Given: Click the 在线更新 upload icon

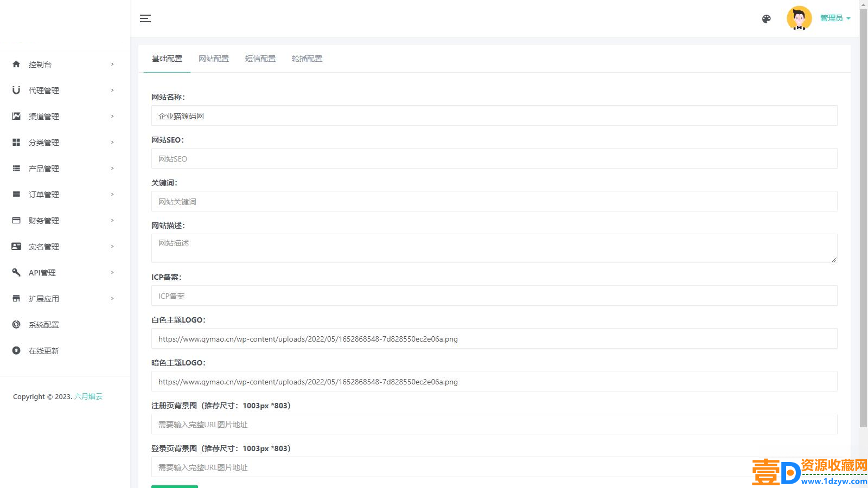Looking at the screenshot, I should (x=16, y=350).
